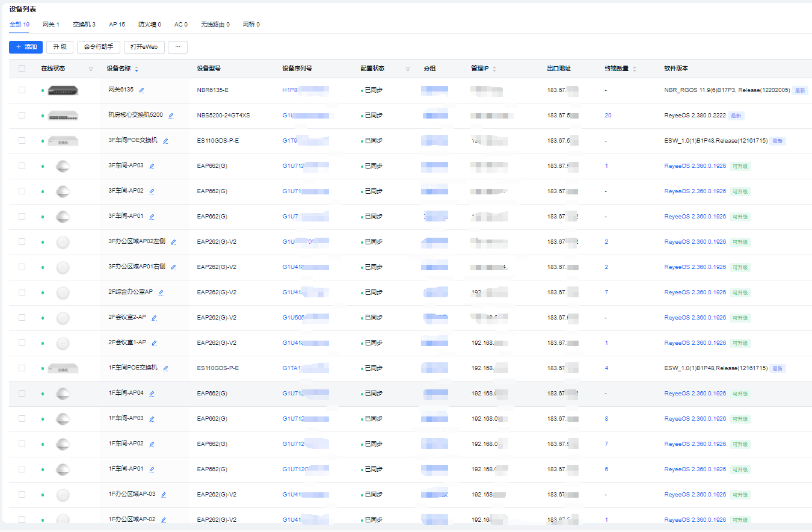Tick the checkbox for 网关6135 row

tap(22, 90)
